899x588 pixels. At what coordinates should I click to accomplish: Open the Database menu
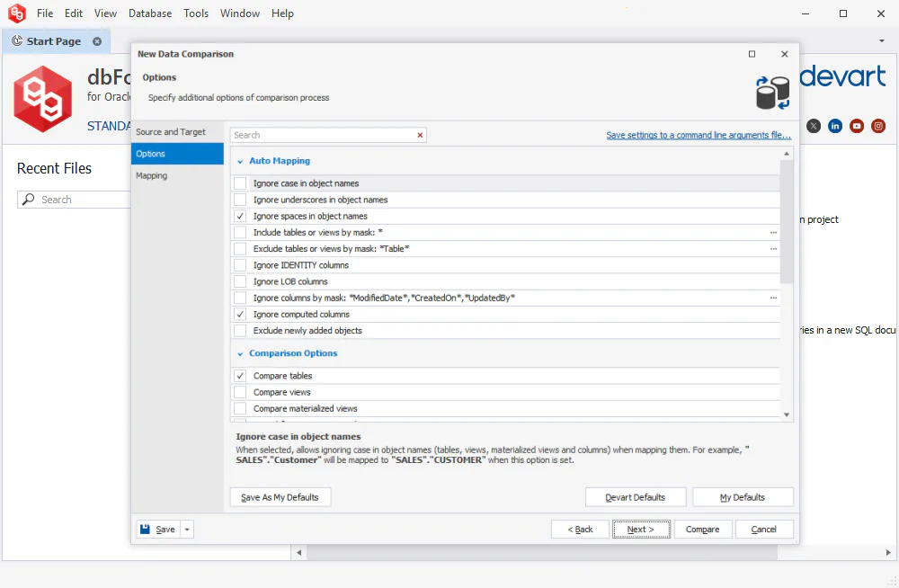coord(150,13)
